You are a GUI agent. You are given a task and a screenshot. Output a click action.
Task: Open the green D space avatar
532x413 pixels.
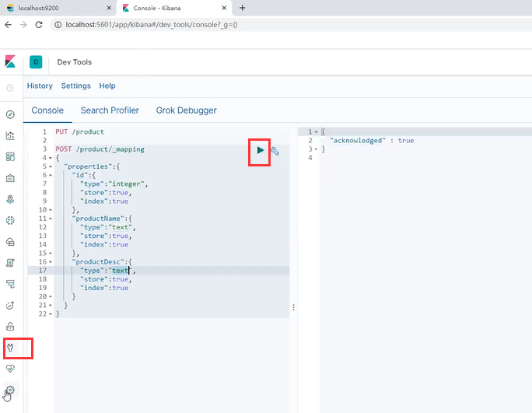(36, 62)
